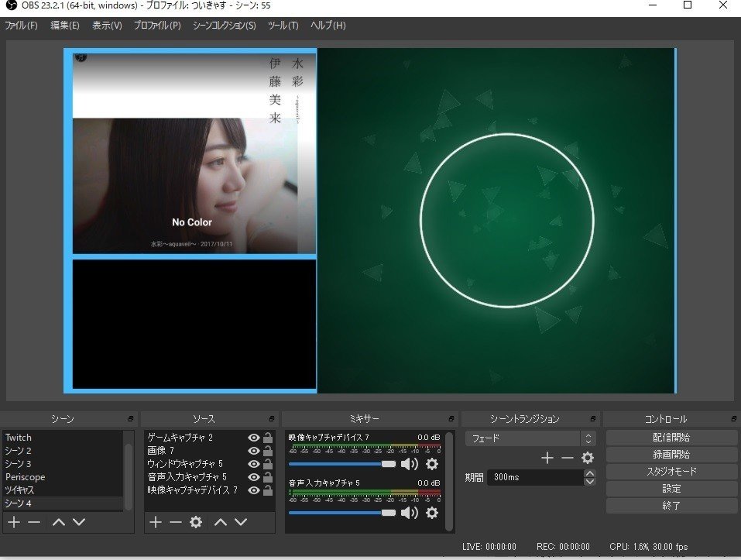Viewport: 741px width, 560px height.
Task: Toggle lock on ウィンドウキャプチャ 5 source
Action: 267,464
